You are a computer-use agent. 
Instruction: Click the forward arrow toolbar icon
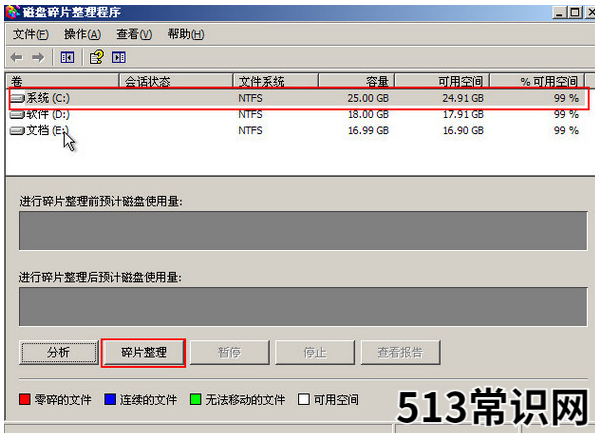click(x=38, y=58)
